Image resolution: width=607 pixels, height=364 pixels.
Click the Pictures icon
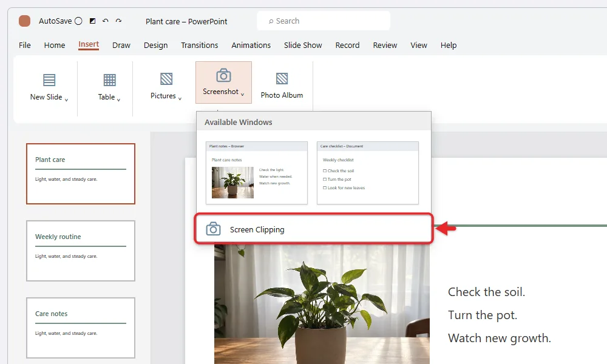coord(166,79)
